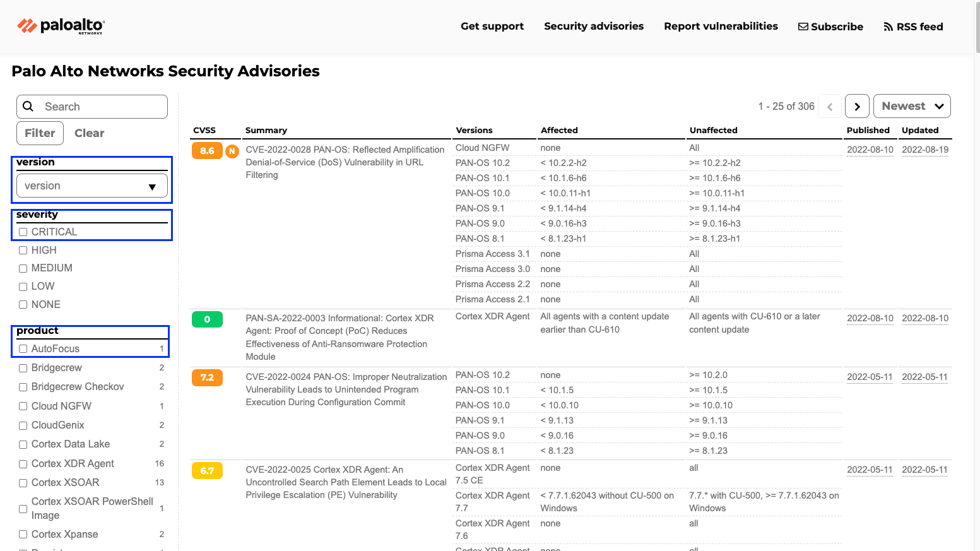Click the orange N badge on CVE-2022-0028
Image resolution: width=980 pixels, height=551 pixels.
232,151
